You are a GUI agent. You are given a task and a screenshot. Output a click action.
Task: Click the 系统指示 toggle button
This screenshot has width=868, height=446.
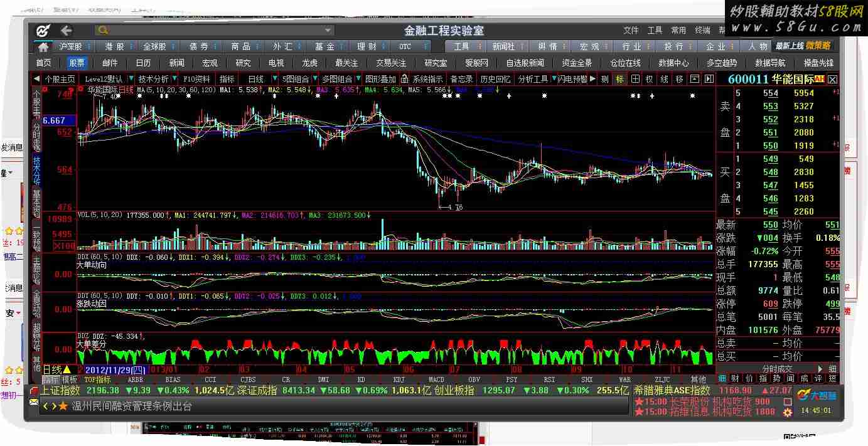click(x=427, y=79)
